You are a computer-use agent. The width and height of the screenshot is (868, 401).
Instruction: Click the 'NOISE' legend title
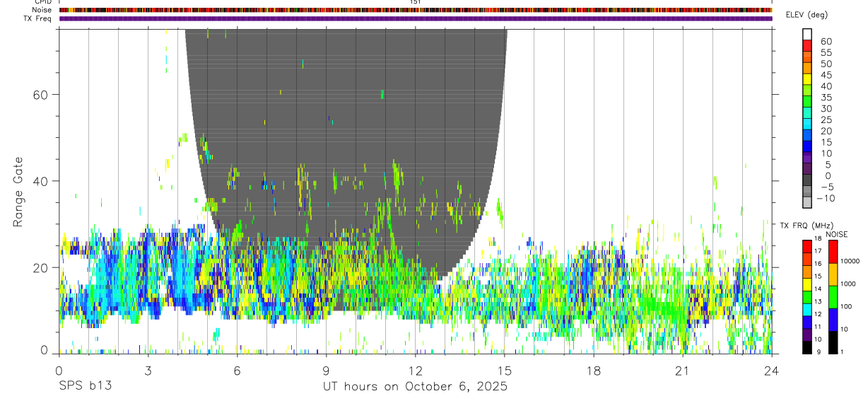coord(836,234)
